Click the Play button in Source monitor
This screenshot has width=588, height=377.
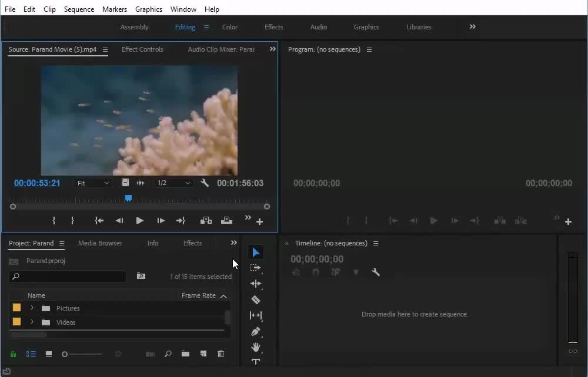pos(139,220)
